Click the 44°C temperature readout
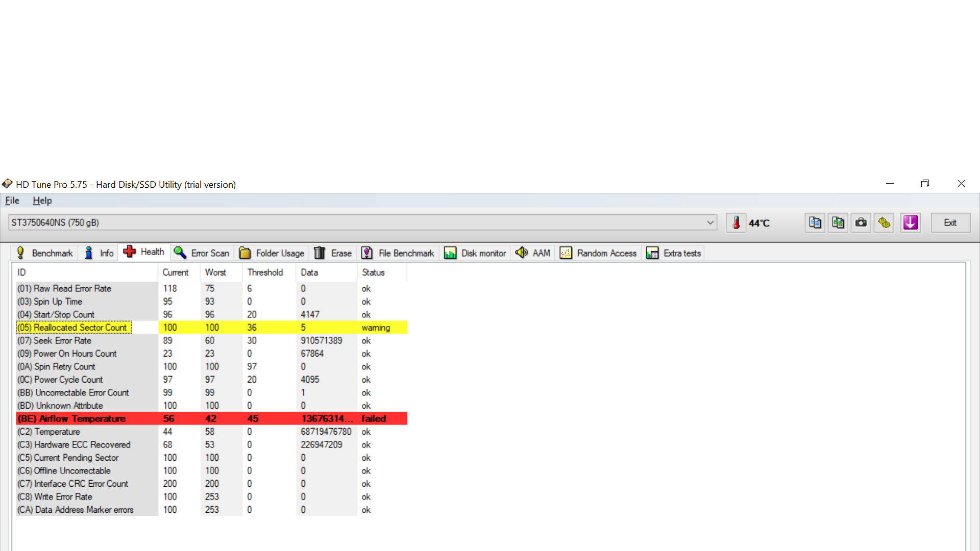This screenshot has width=980, height=551. (x=759, y=223)
